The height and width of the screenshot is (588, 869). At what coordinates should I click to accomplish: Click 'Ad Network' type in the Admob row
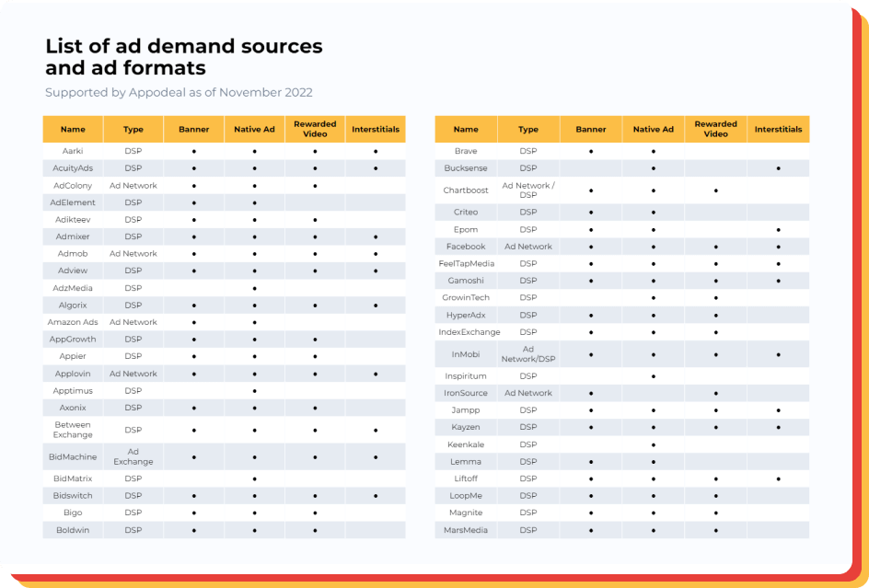[x=133, y=254]
